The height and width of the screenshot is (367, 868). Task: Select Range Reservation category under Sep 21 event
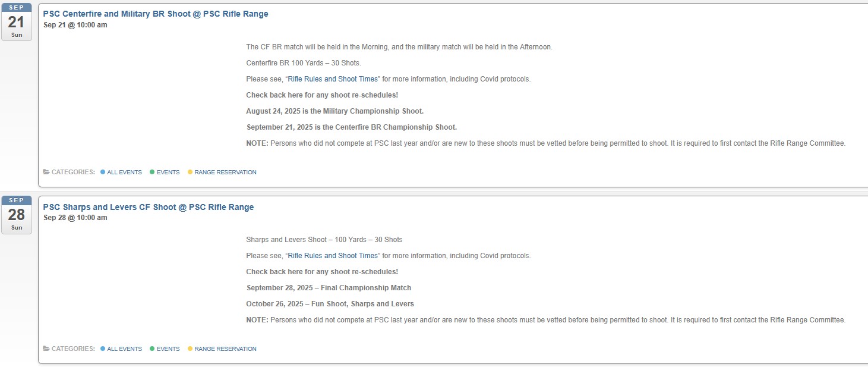pos(226,172)
